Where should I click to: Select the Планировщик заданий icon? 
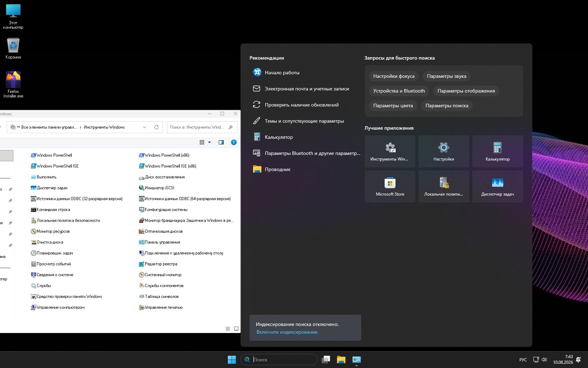[x=34, y=253]
